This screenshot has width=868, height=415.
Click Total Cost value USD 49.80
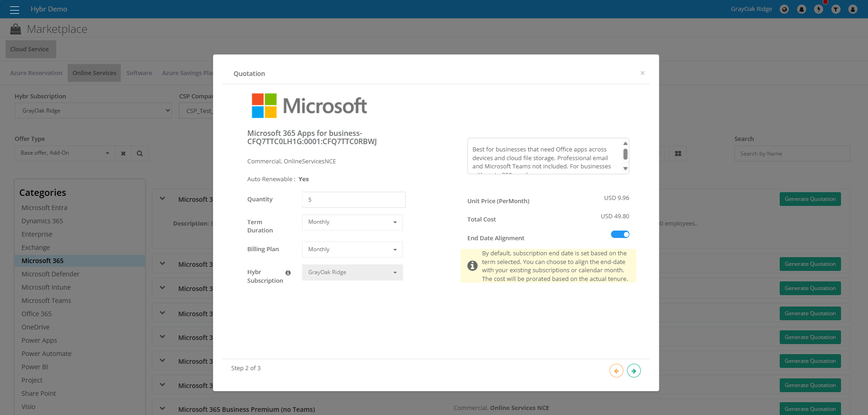tap(615, 216)
